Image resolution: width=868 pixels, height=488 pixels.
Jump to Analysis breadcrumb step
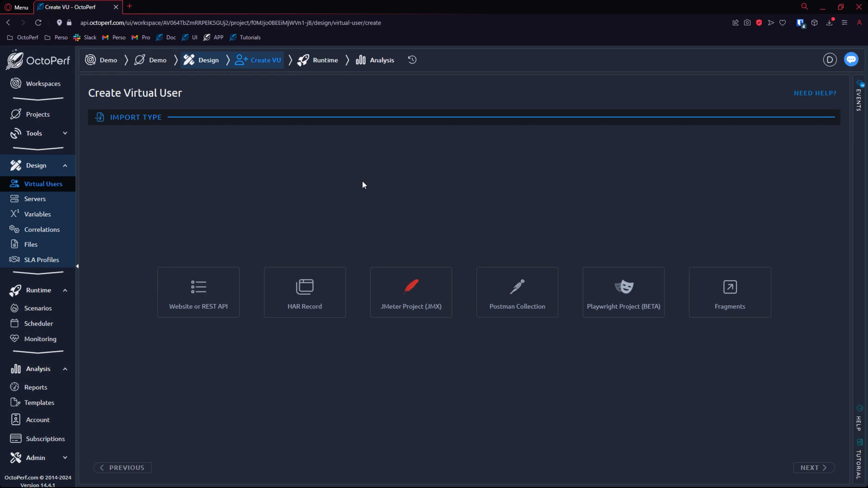tap(375, 60)
